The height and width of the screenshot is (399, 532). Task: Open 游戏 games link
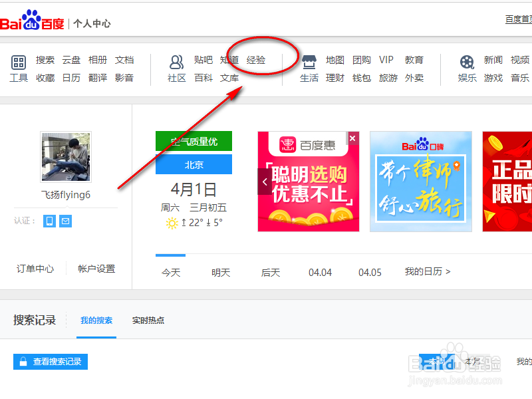pyautogui.click(x=493, y=78)
